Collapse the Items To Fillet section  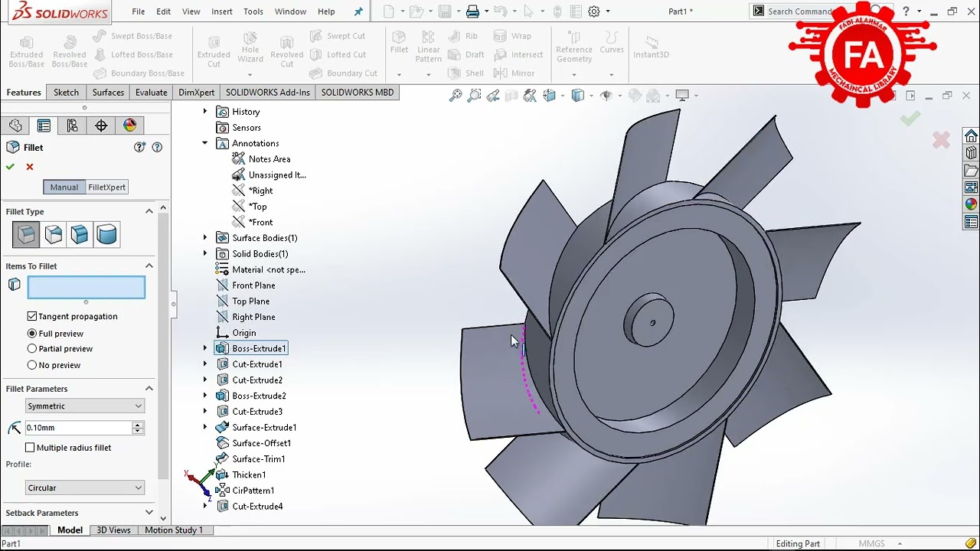click(149, 266)
